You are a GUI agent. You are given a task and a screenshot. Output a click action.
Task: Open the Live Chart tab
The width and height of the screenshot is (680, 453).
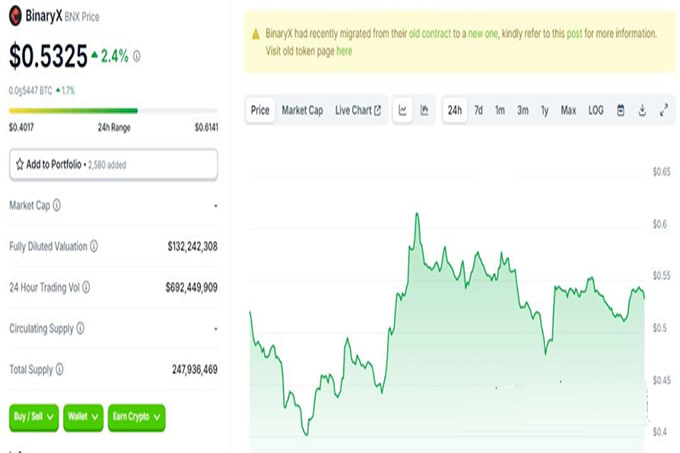point(358,110)
